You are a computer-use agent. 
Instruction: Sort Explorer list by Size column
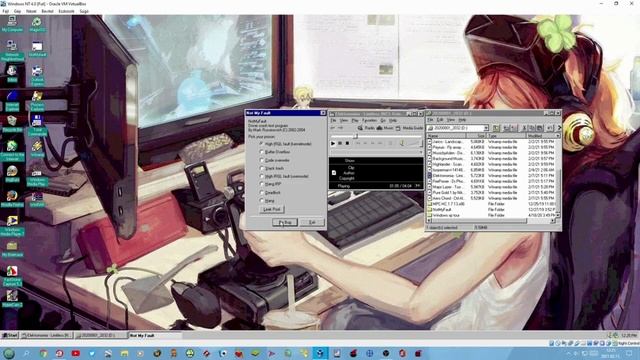(477, 136)
